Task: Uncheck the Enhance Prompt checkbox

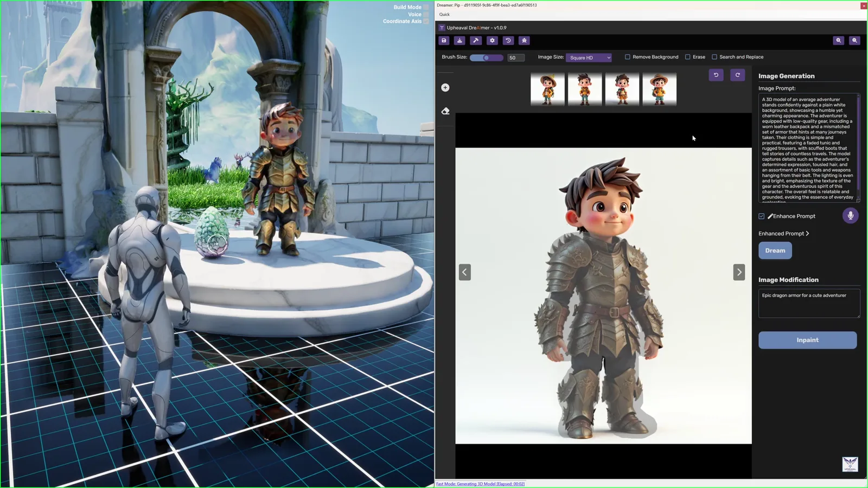Action: [762, 216]
